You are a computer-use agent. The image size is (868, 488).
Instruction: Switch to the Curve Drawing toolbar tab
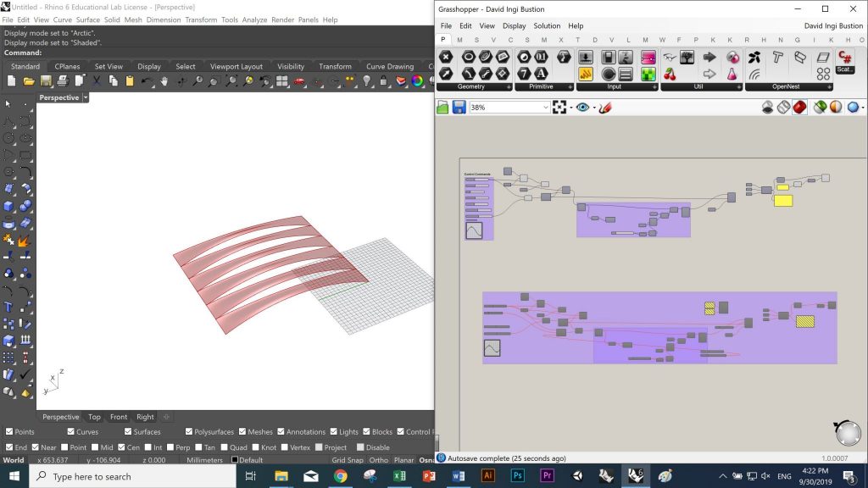tap(390, 66)
